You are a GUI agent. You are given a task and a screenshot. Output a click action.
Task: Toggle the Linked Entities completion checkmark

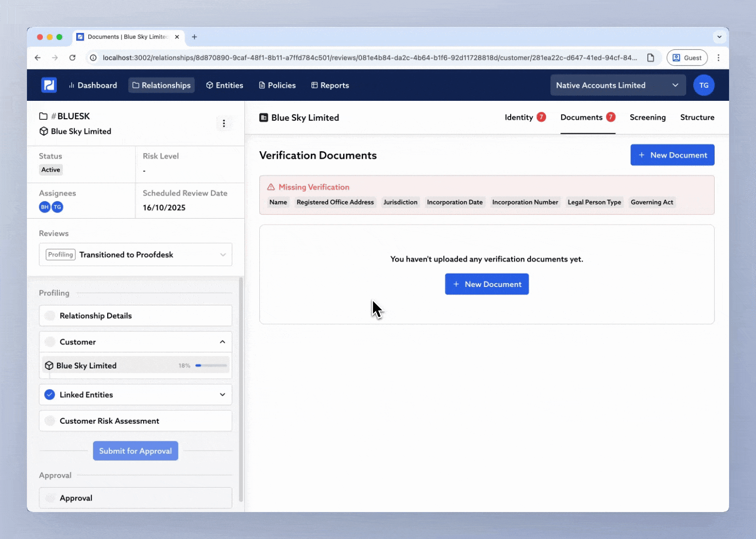(49, 394)
